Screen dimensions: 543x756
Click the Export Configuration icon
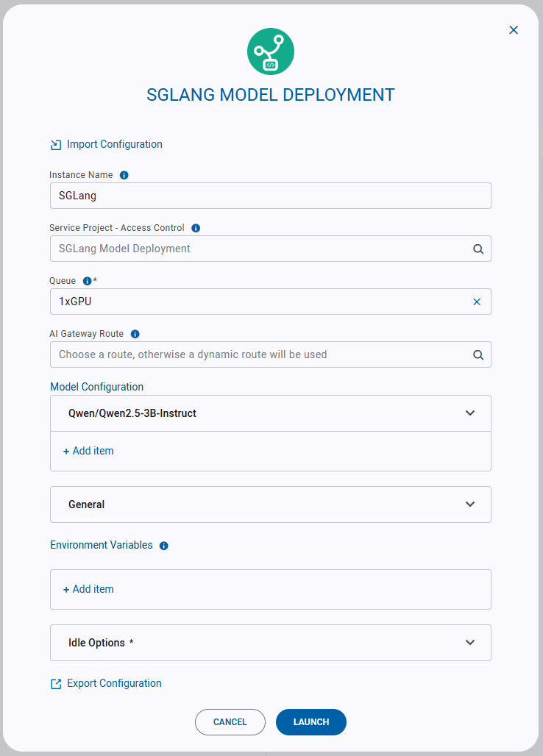[56, 683]
